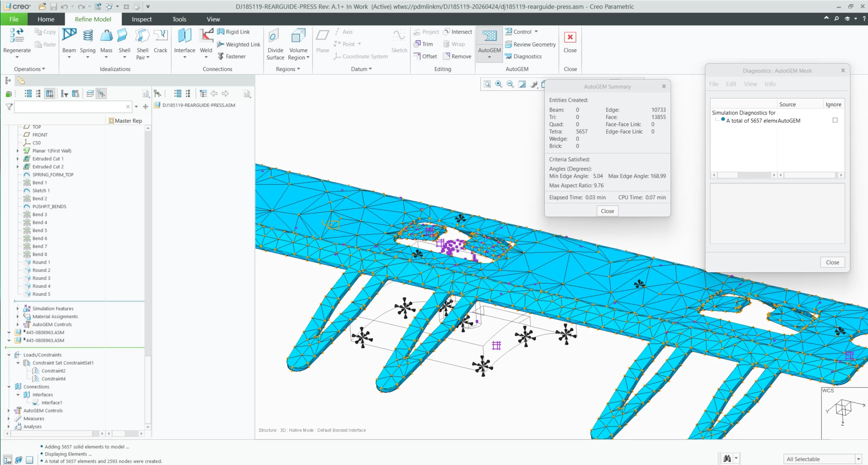Use the Remove editing tool
868x465 pixels.
pyautogui.click(x=457, y=57)
